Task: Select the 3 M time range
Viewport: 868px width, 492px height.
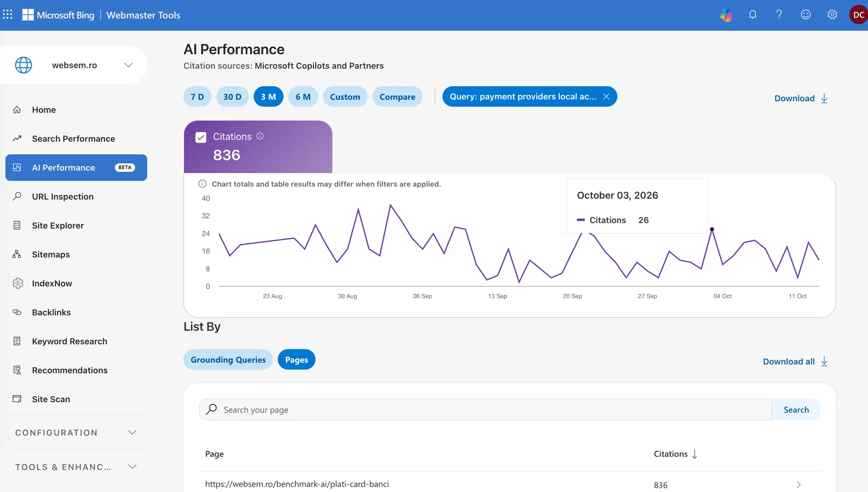Action: click(268, 97)
